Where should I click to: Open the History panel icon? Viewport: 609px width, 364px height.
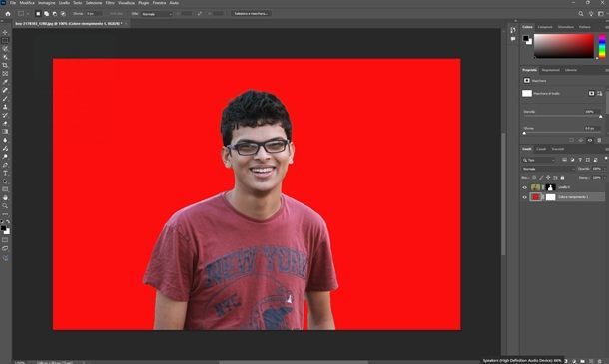tap(513, 30)
